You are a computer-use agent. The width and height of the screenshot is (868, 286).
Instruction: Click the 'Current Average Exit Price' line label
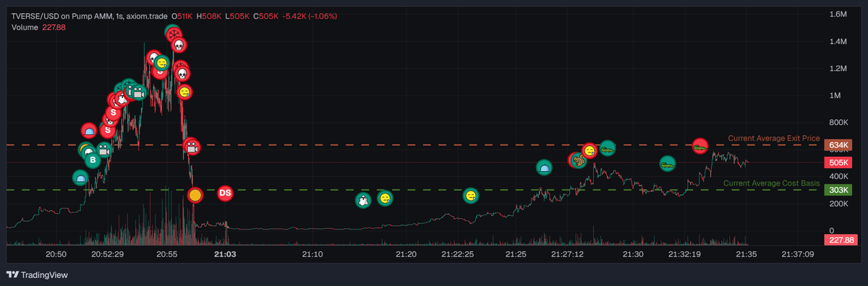pos(773,138)
